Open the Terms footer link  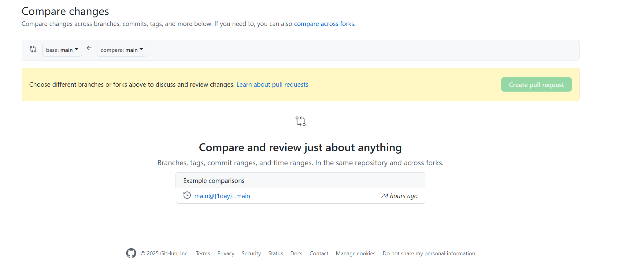point(203,253)
